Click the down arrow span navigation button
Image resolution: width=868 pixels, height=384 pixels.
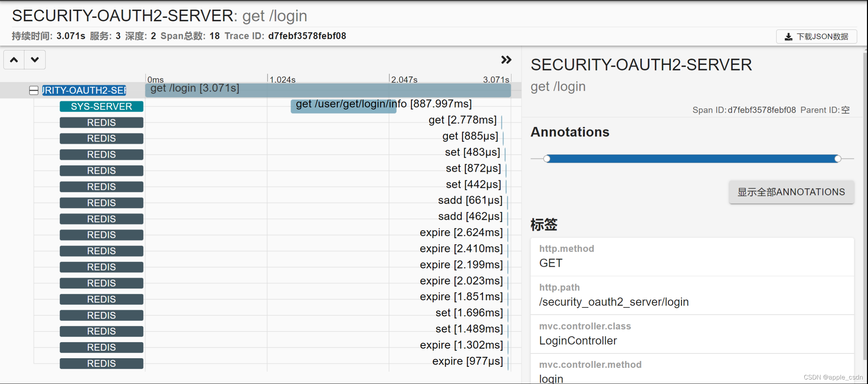35,60
